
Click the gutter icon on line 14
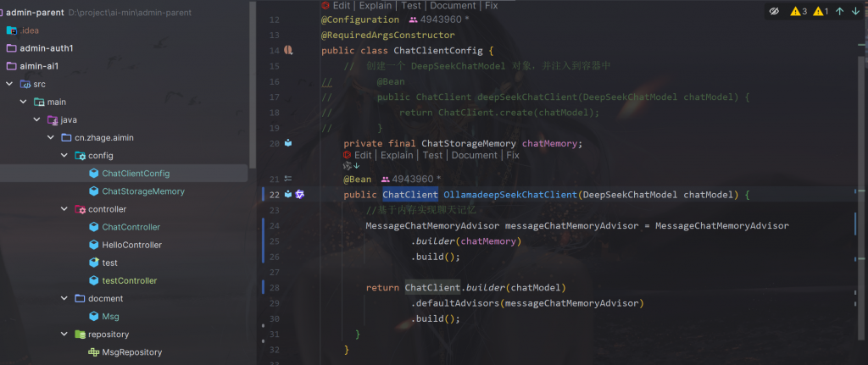coord(288,51)
